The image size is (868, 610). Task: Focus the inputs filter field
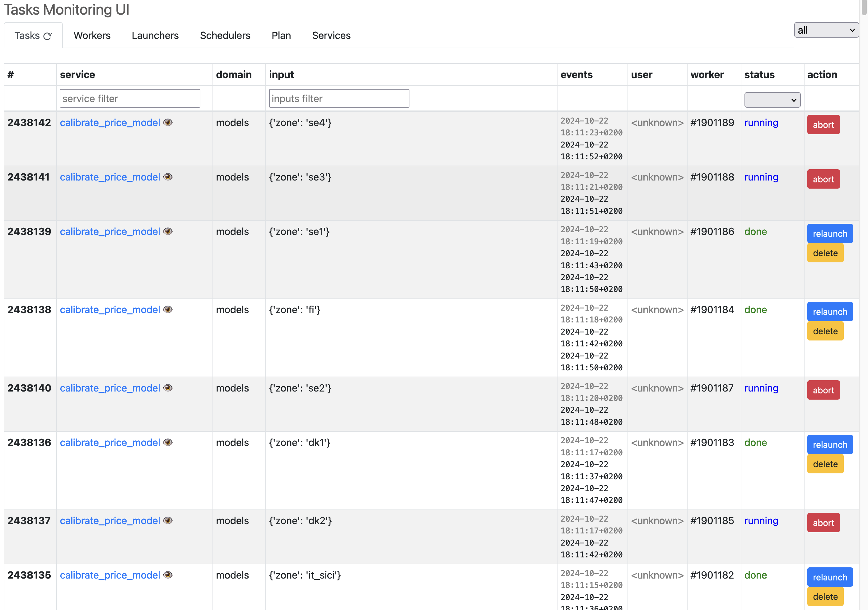(339, 98)
